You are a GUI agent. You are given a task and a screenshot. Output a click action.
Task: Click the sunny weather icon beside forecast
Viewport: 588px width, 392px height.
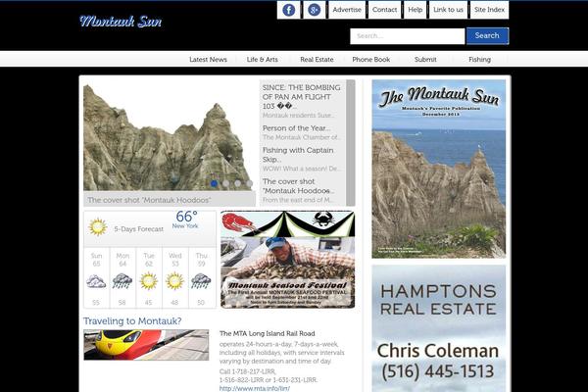coord(97,227)
